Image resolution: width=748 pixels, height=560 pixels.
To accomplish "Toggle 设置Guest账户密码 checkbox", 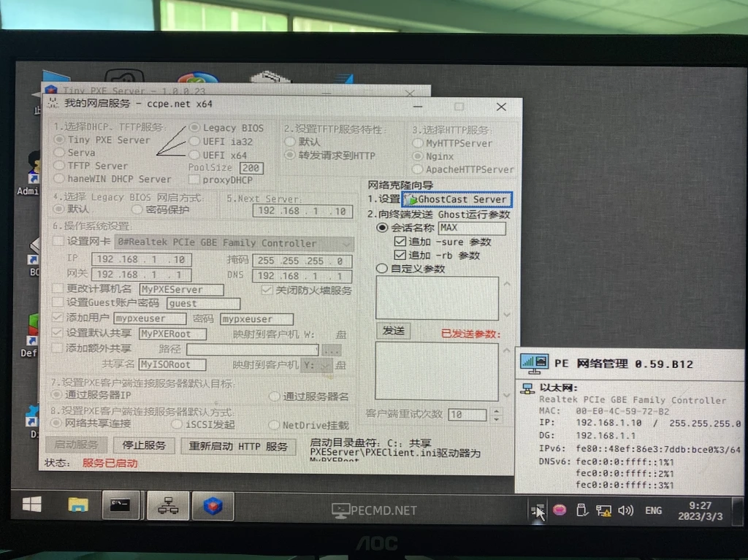I will pos(58,302).
